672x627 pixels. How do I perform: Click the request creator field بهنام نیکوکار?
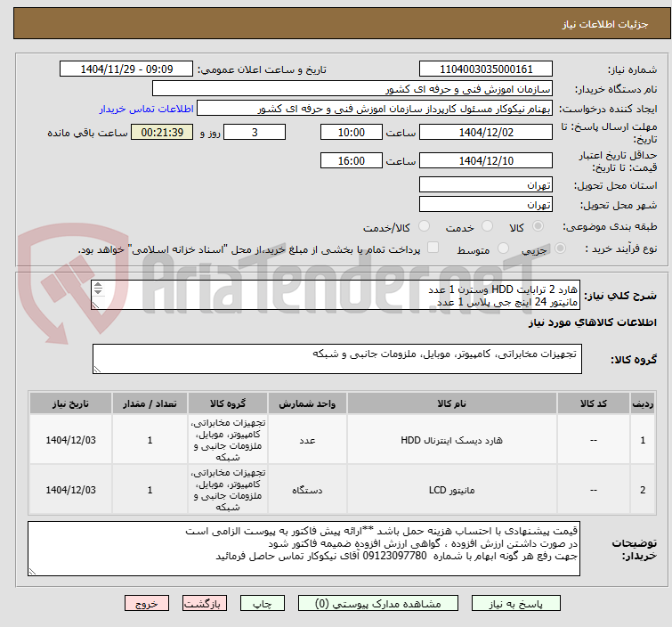[375, 109]
